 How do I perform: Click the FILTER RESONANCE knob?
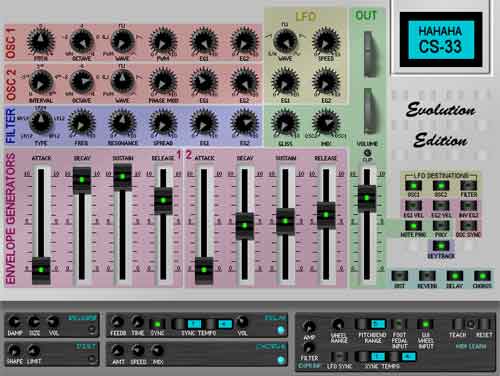pyautogui.click(x=122, y=123)
